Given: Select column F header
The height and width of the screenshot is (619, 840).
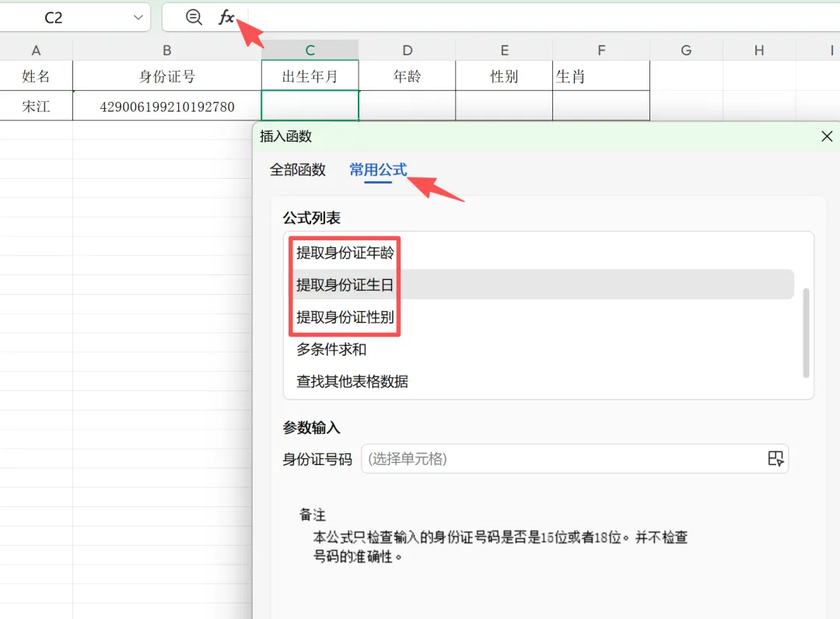Looking at the screenshot, I should [x=601, y=51].
